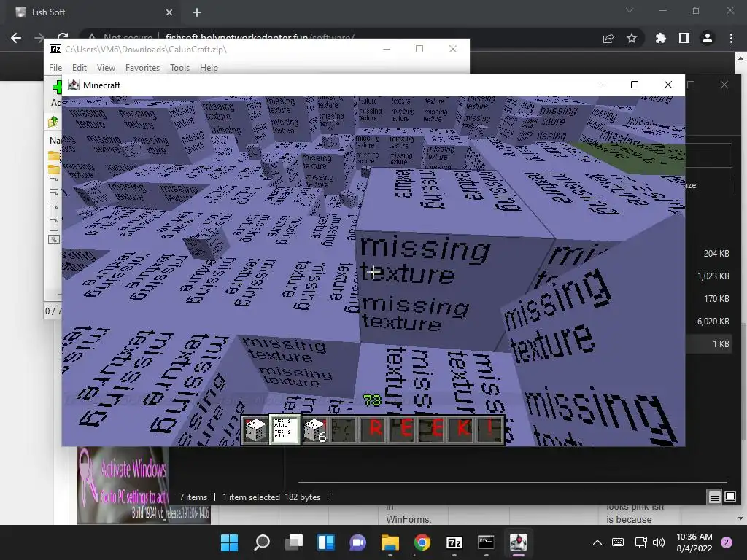Select the hotbar slot with red exclamation mark

[490, 429]
